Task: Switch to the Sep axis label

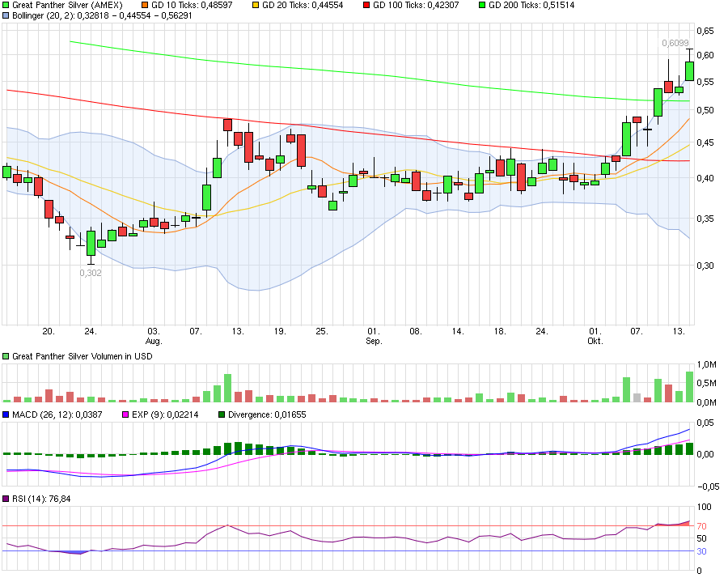Action: (375, 341)
